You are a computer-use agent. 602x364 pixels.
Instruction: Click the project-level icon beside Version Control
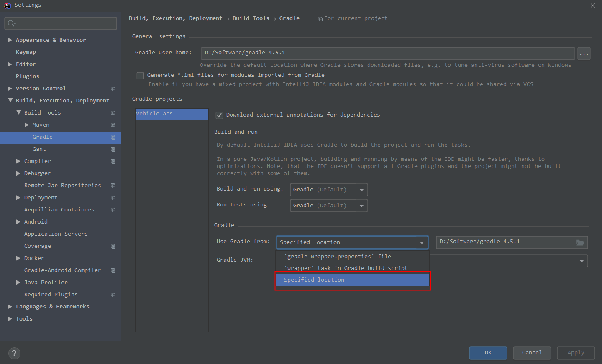click(113, 89)
